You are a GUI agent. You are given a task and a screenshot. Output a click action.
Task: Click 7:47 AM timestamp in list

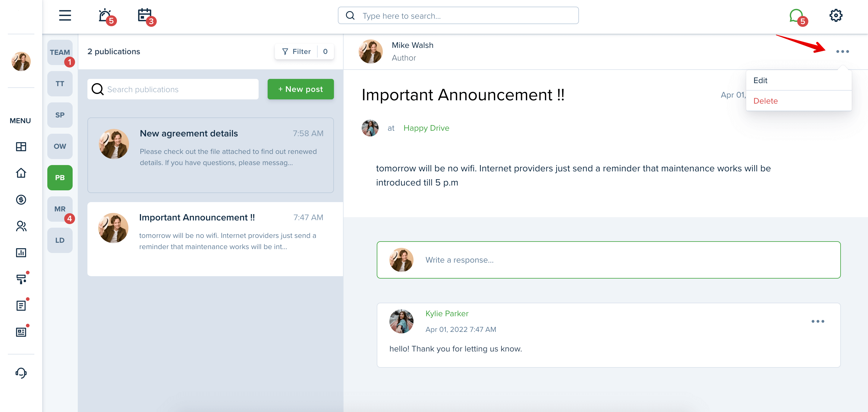click(x=308, y=217)
